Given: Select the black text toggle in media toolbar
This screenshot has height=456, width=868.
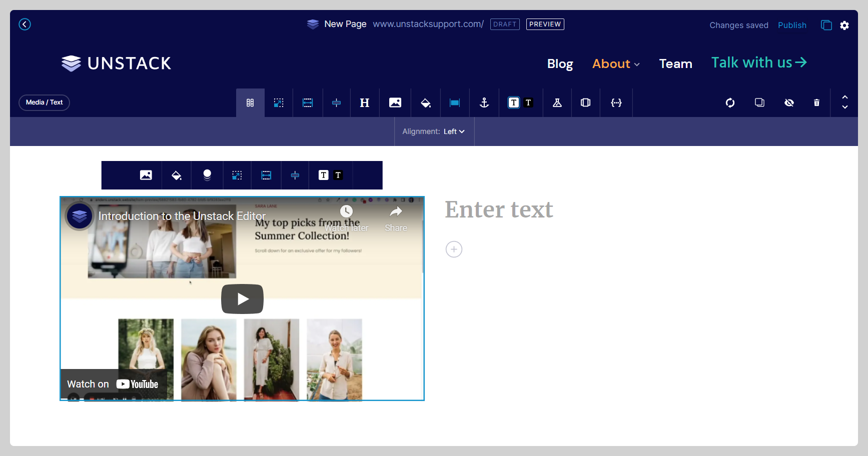Looking at the screenshot, I should 338,175.
